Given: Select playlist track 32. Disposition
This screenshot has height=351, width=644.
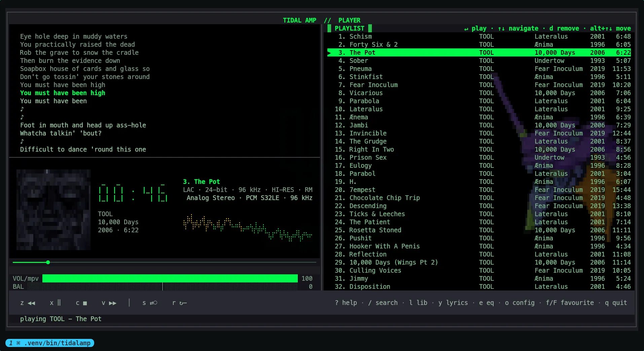Looking at the screenshot, I should (x=479, y=287).
